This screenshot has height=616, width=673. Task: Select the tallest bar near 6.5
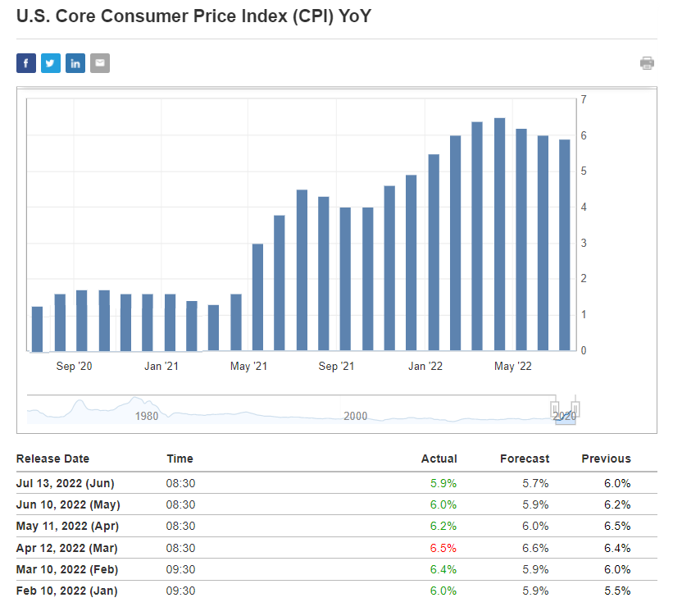tap(499, 234)
